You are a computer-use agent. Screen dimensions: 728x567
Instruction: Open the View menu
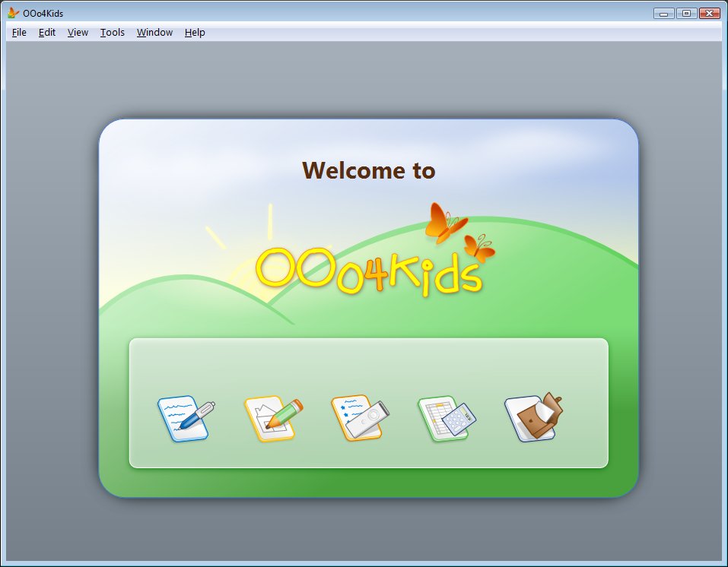(x=78, y=33)
